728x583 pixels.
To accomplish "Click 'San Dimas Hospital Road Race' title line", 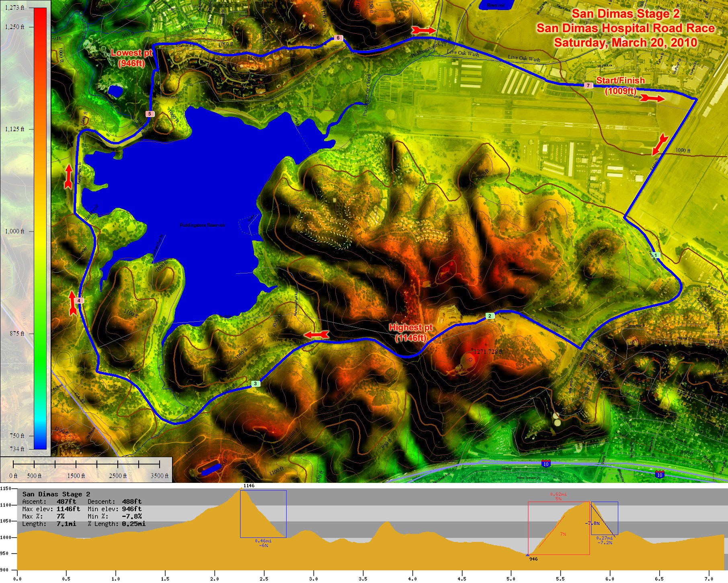I will click(x=625, y=28).
